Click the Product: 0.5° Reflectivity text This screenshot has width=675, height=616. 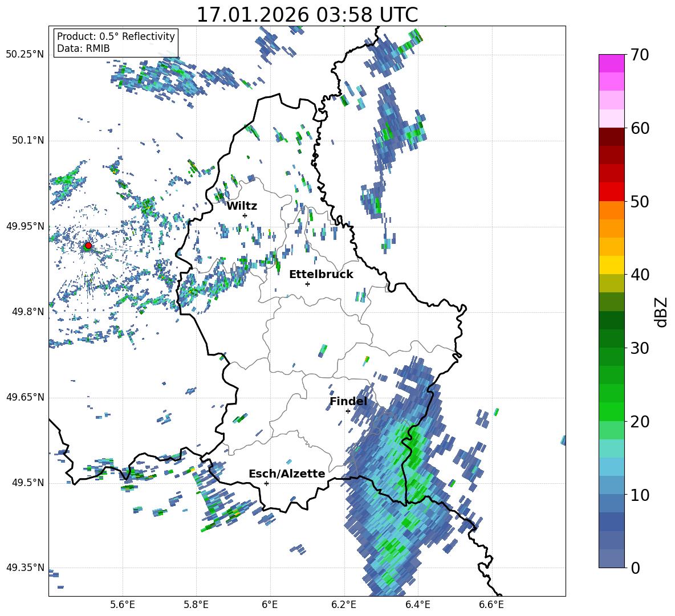116,36
